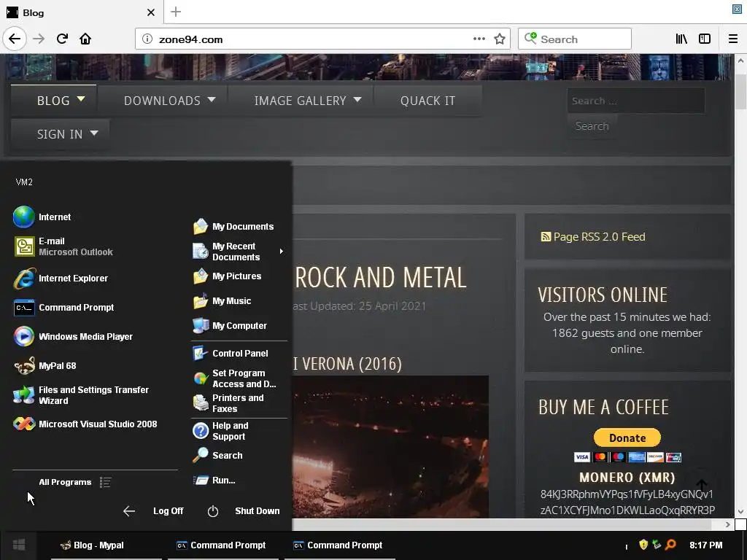Open page actions three-dot menu
Image resolution: width=747 pixels, height=560 pixels.
pos(479,39)
